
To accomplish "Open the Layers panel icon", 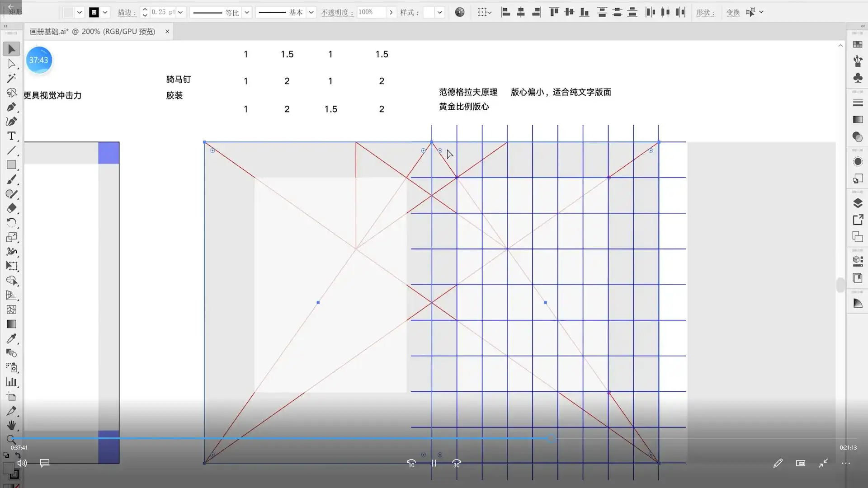I will coord(858,203).
